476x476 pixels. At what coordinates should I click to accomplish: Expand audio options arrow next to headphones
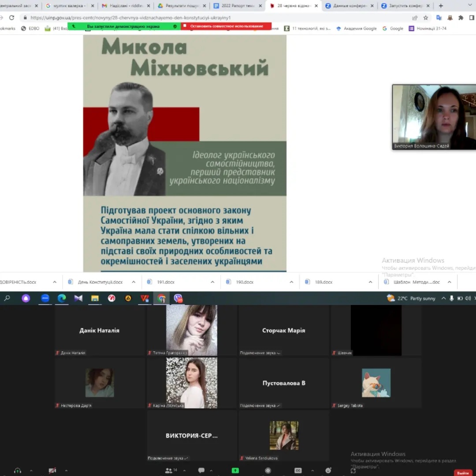pos(30,470)
